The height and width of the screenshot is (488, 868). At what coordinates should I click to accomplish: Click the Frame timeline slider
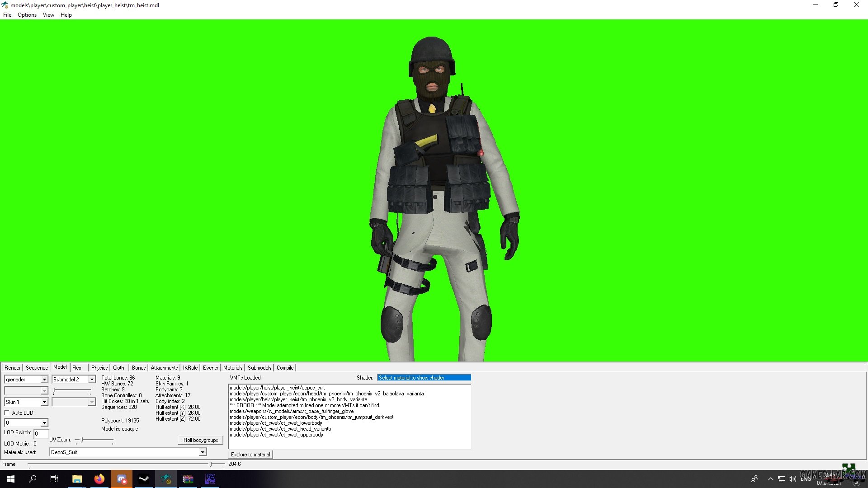pos(211,464)
